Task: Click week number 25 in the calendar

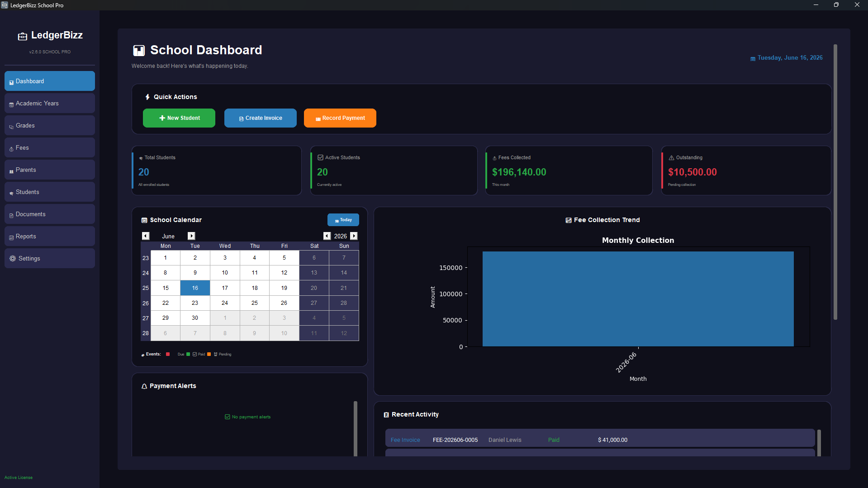Action: (146, 288)
